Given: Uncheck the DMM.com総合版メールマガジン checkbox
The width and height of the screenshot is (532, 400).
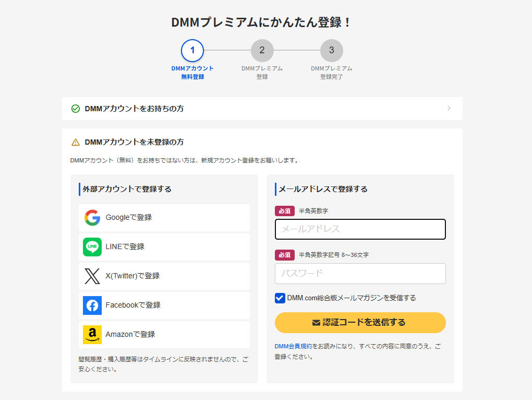Looking at the screenshot, I should [x=280, y=298].
